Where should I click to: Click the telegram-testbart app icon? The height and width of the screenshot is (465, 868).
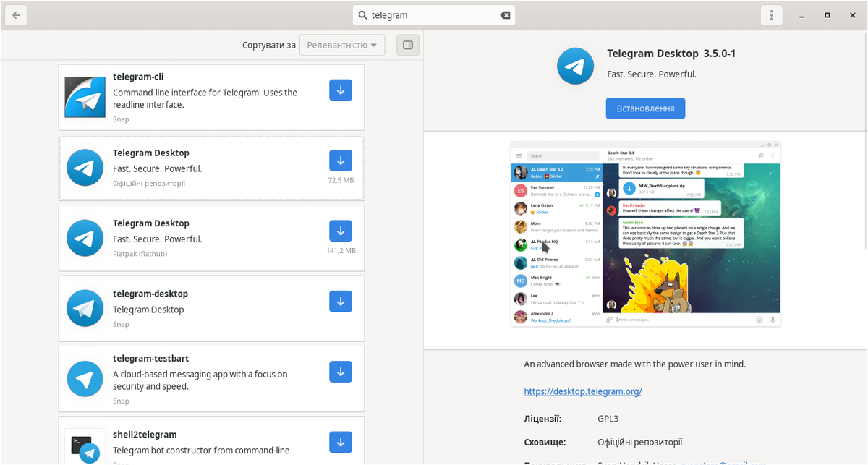click(85, 378)
